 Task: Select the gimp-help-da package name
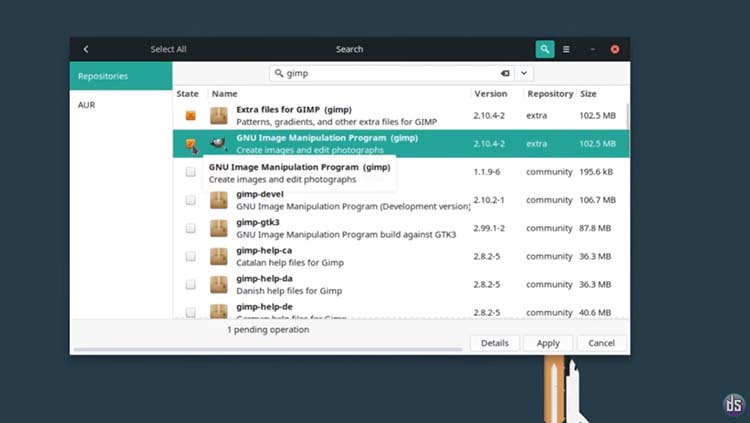click(265, 278)
